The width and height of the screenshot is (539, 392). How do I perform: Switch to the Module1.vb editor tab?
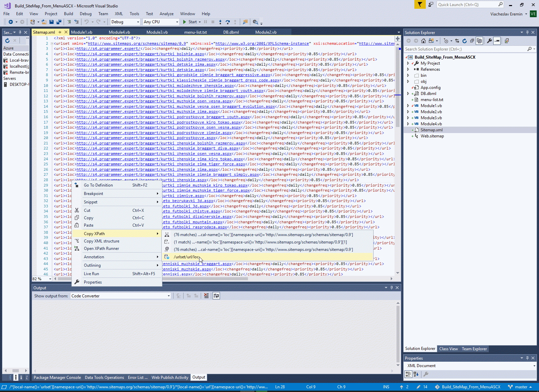pos(82,32)
